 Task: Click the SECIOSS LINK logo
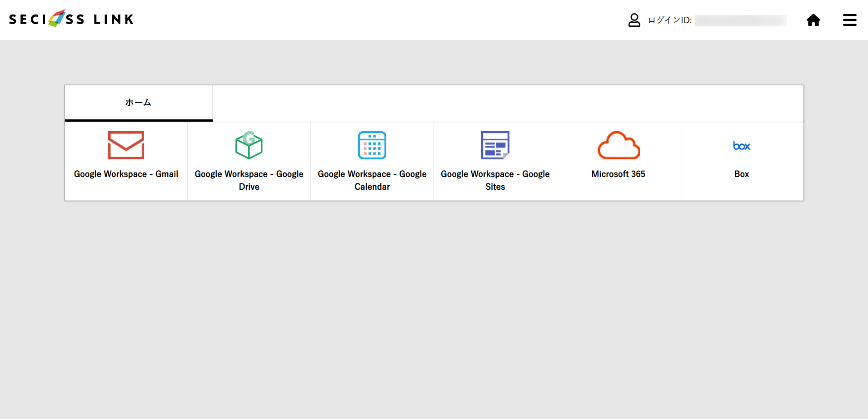(71, 19)
